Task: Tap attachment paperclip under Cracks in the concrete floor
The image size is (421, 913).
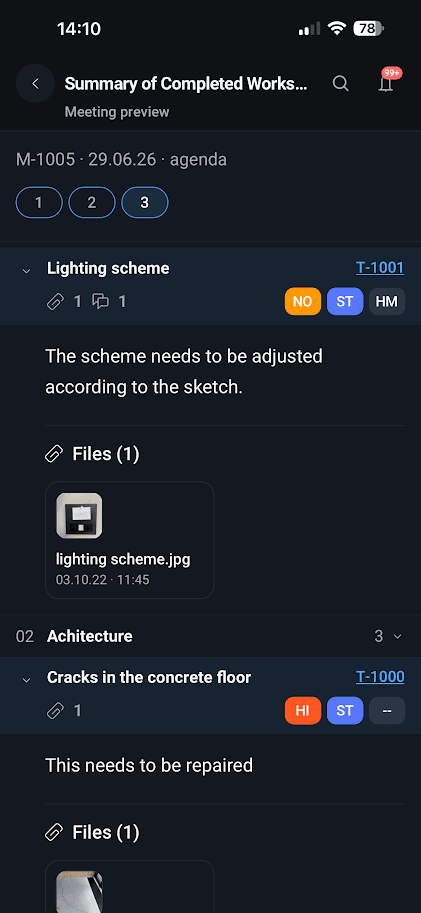Action: pos(55,710)
